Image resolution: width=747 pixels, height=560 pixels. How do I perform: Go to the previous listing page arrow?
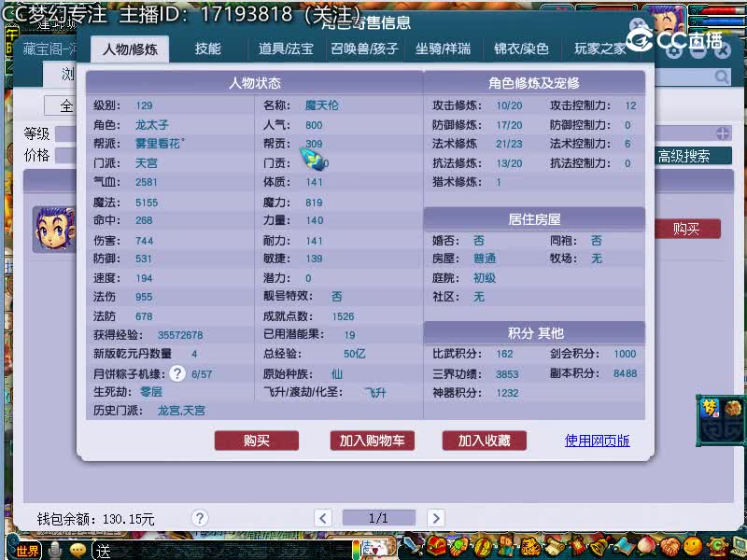[x=322, y=518]
